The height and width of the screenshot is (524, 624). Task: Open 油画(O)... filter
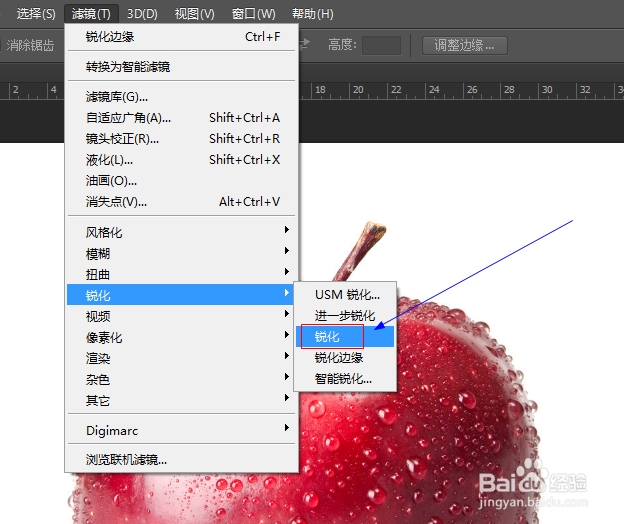(x=181, y=181)
